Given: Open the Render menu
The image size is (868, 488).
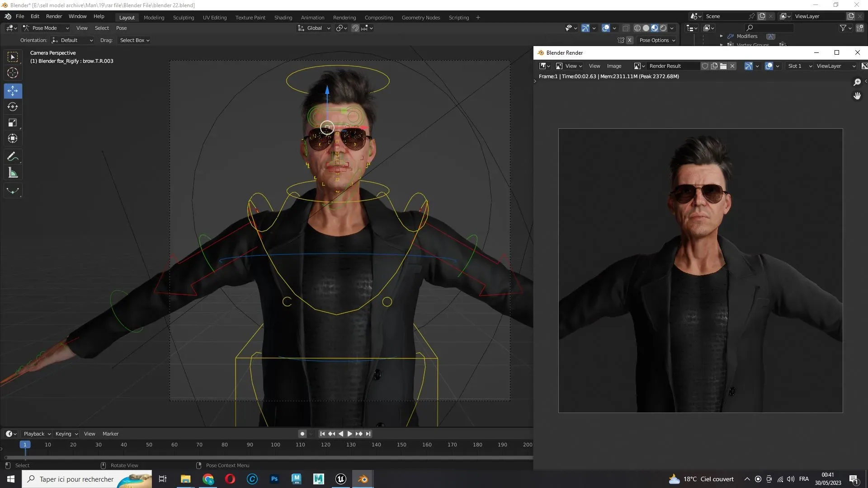Looking at the screenshot, I should [x=54, y=16].
